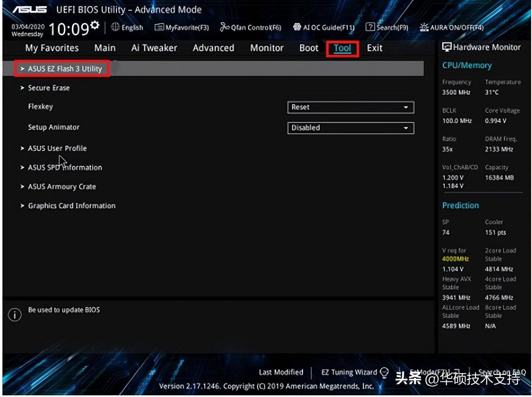Open MyFavorite(F3) icon
The height and width of the screenshot is (397, 532).
pyautogui.click(x=159, y=27)
